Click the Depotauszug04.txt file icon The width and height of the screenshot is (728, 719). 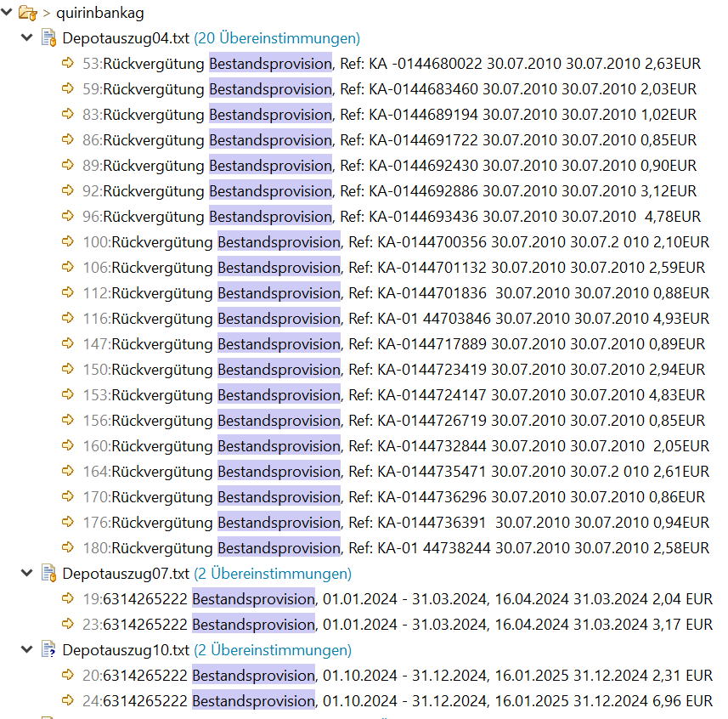pyautogui.click(x=48, y=37)
